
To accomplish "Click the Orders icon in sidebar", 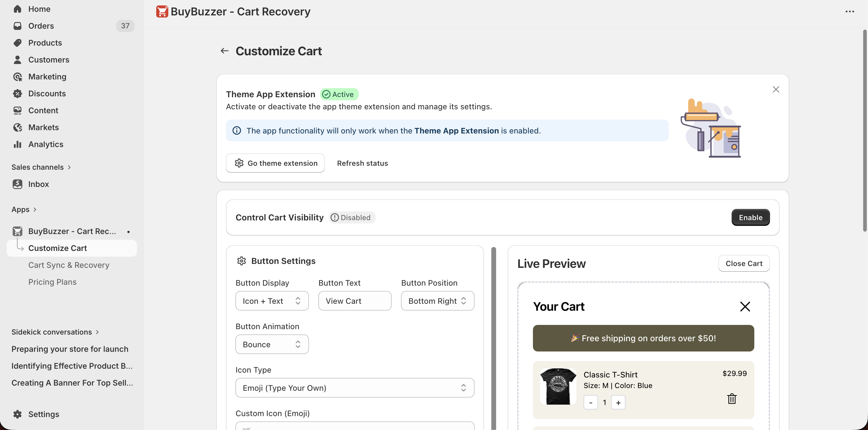I will [17, 26].
